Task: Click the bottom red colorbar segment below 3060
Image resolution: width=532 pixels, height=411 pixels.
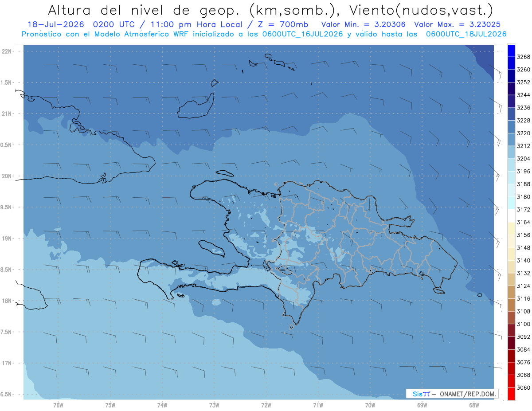Action: click(x=511, y=394)
